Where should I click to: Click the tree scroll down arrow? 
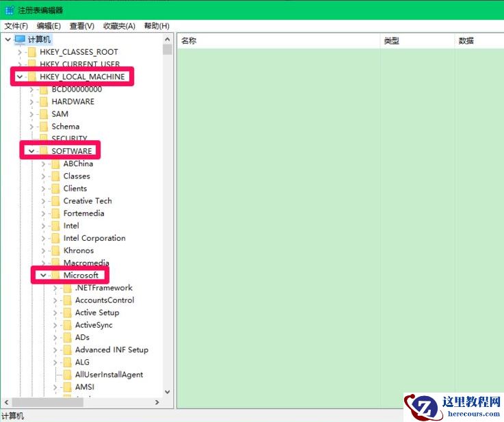168,392
